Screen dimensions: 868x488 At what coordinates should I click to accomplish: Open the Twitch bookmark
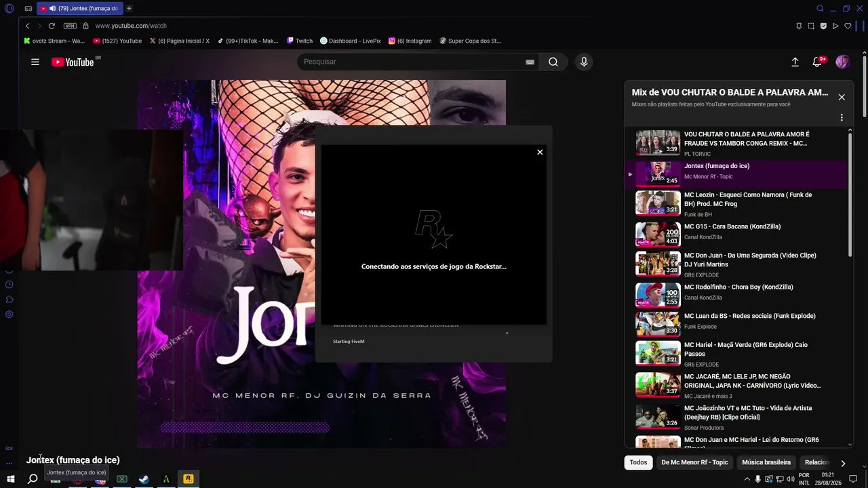coord(299,41)
